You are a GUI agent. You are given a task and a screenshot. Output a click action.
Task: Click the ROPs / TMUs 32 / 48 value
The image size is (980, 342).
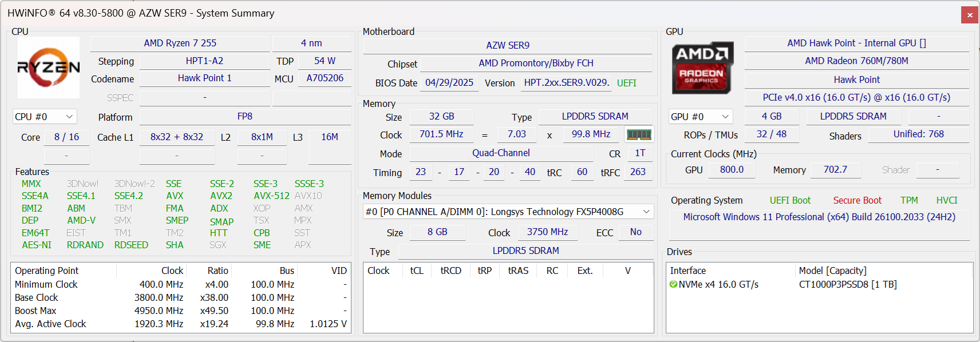click(x=771, y=134)
